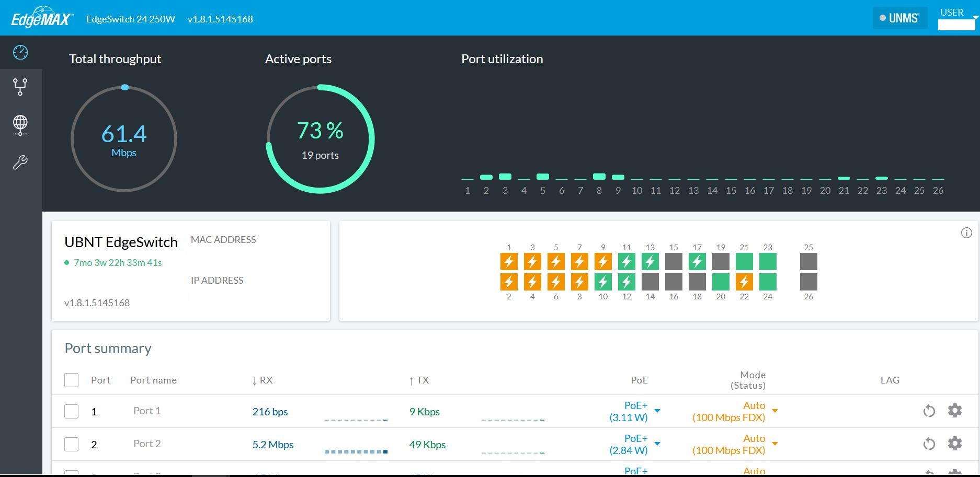Viewport: 980px width, 477px height.
Task: Click the restart icon for Port 2
Action: tap(929, 444)
